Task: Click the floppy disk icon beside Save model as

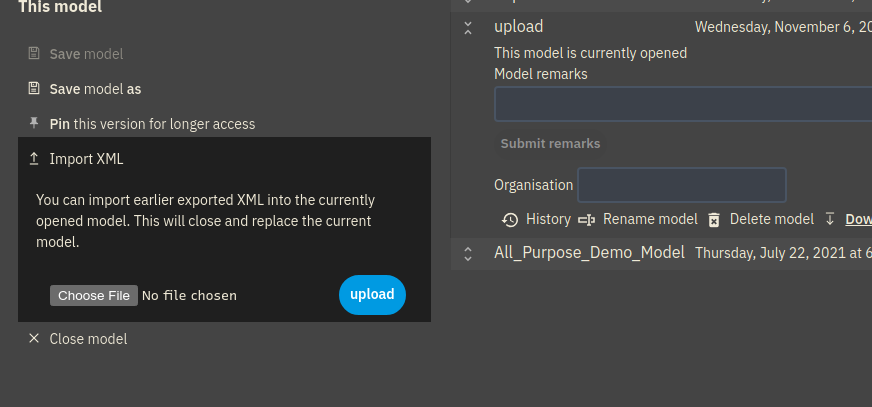Action: 34,88
